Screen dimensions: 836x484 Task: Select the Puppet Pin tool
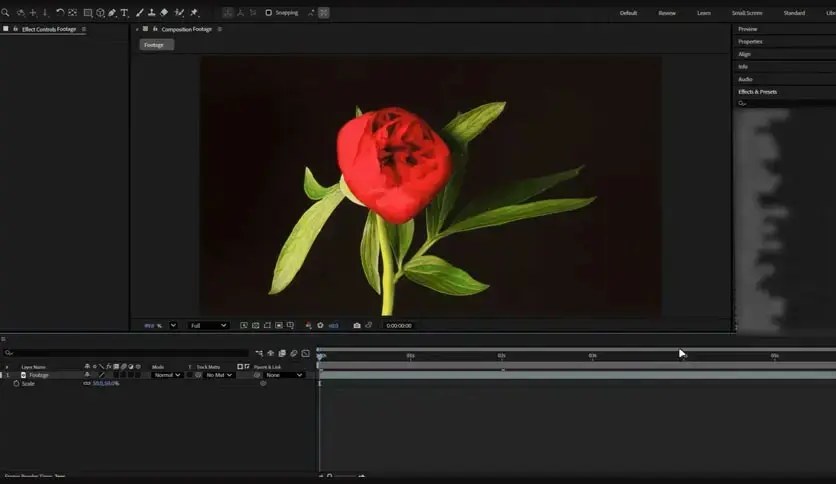(x=194, y=12)
